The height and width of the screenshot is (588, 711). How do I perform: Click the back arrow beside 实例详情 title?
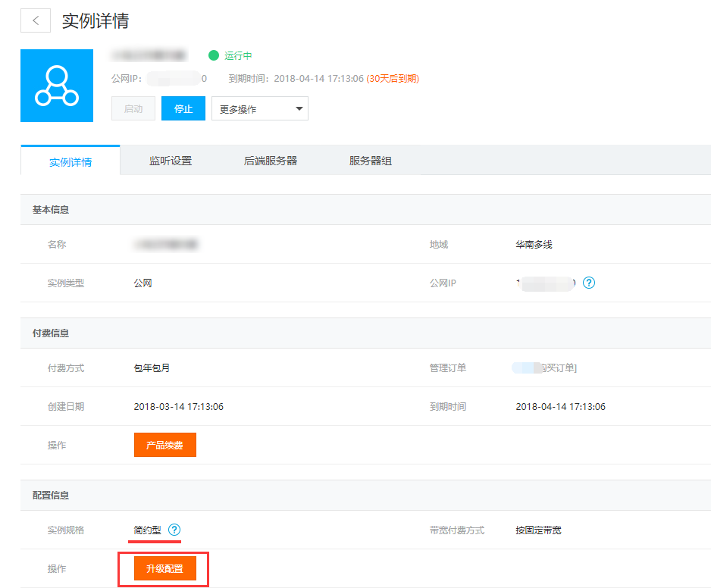pos(36,20)
